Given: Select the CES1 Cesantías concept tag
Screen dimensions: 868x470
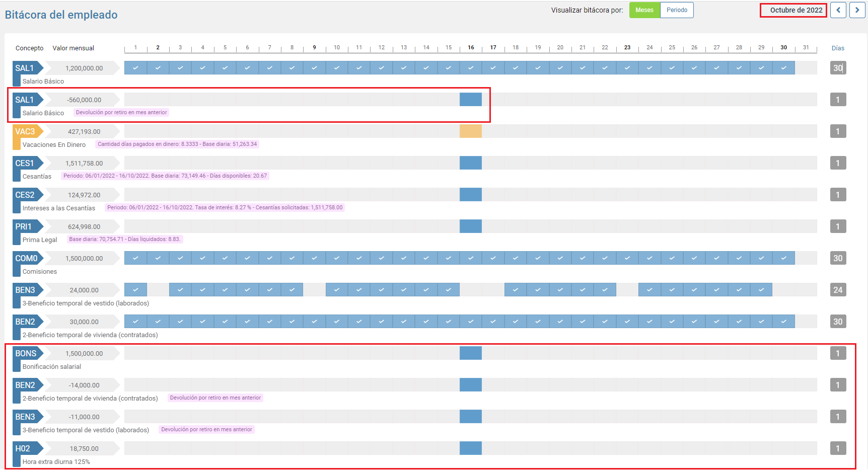Looking at the screenshot, I should pos(28,163).
